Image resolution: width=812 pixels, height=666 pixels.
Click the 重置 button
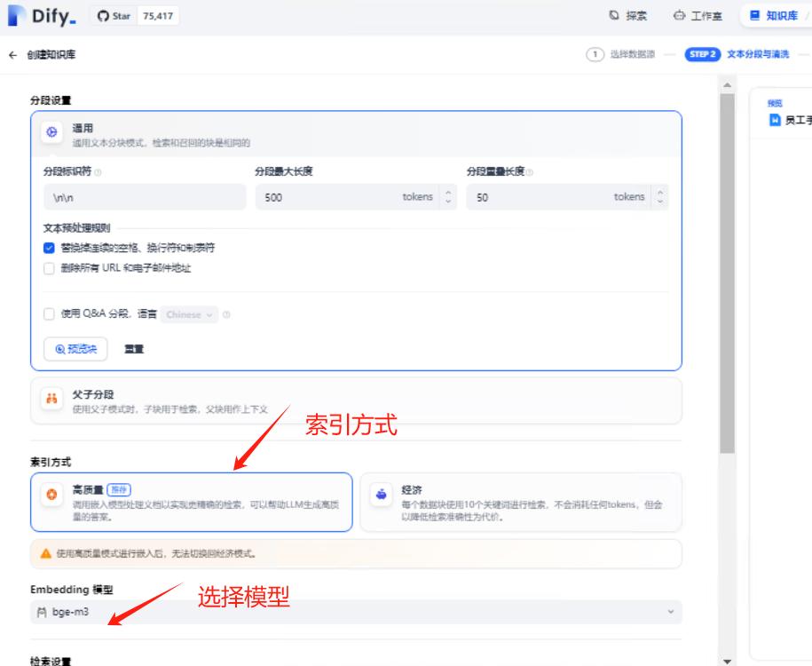[x=134, y=349]
